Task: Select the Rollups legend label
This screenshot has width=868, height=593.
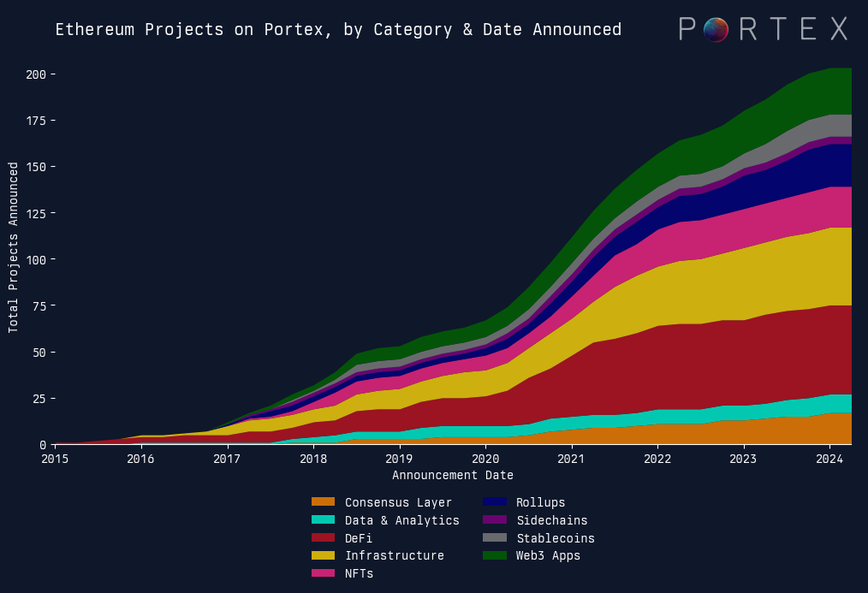Action: point(540,502)
